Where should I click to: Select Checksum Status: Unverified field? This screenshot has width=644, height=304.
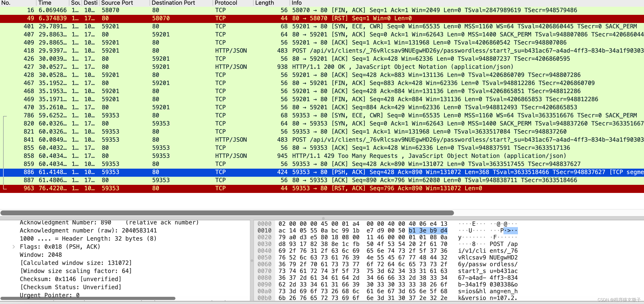coord(70,287)
